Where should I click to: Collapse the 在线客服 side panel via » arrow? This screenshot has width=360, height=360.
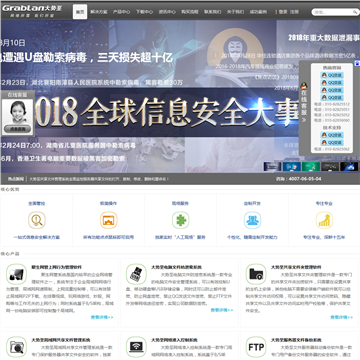pos(304,120)
